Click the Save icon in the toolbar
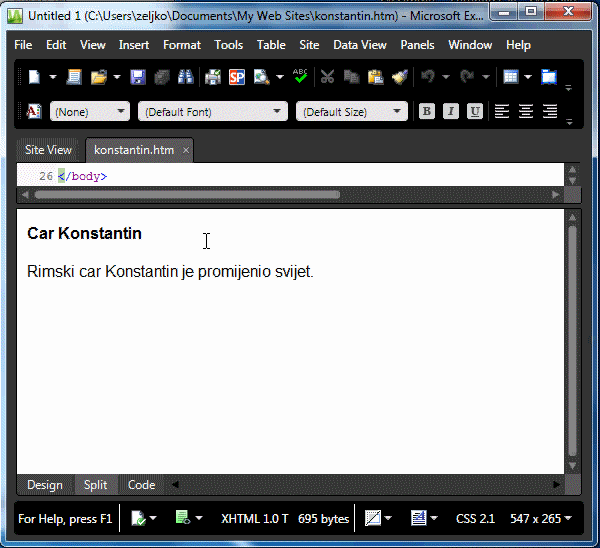 point(138,77)
